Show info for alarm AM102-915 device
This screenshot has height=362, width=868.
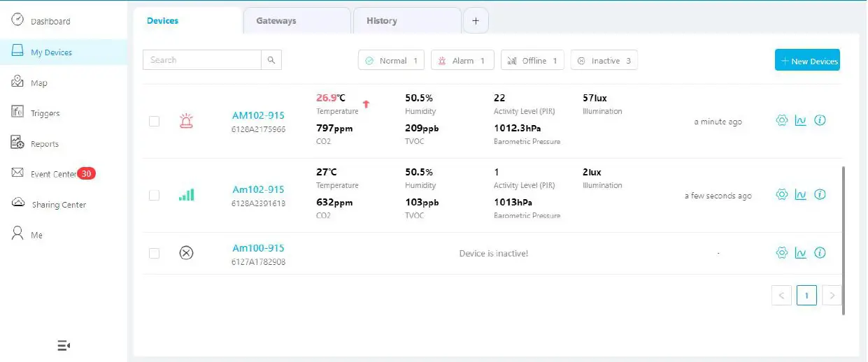[x=820, y=120]
